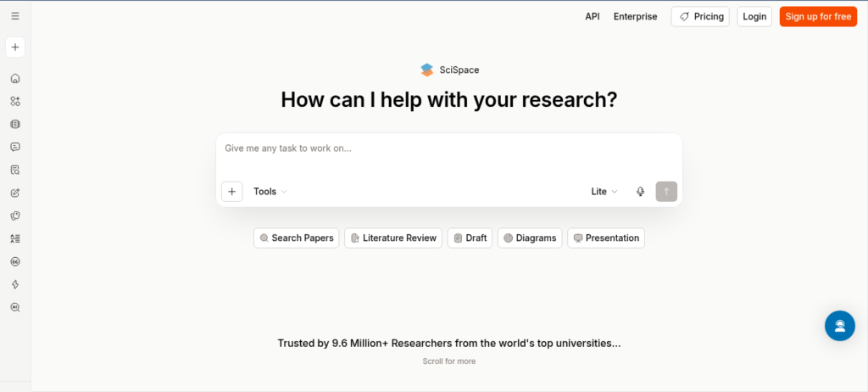The height and width of the screenshot is (392, 868).
Task: Click the 'Scroll for more' text
Action: (449, 361)
